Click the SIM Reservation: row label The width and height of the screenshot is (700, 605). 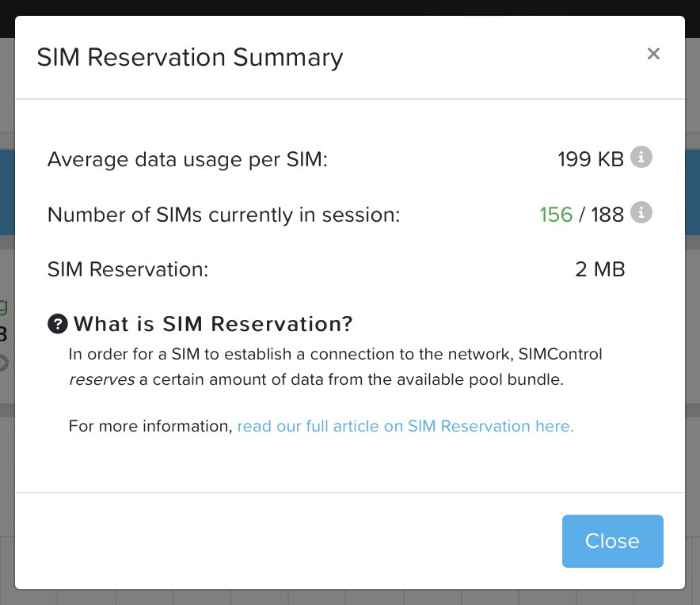pyautogui.click(x=127, y=270)
